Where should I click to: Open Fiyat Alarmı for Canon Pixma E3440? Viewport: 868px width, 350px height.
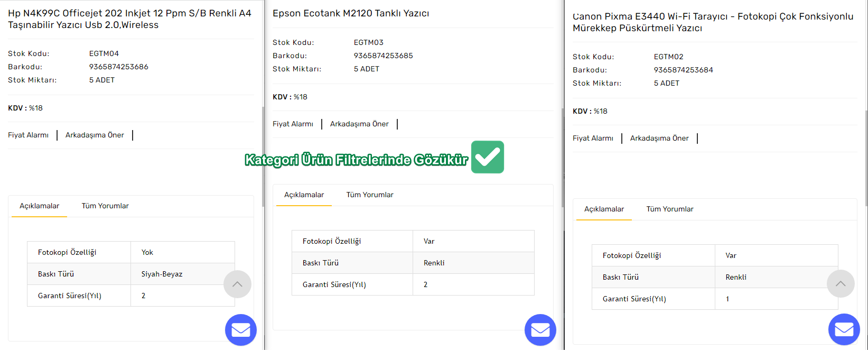(x=593, y=139)
